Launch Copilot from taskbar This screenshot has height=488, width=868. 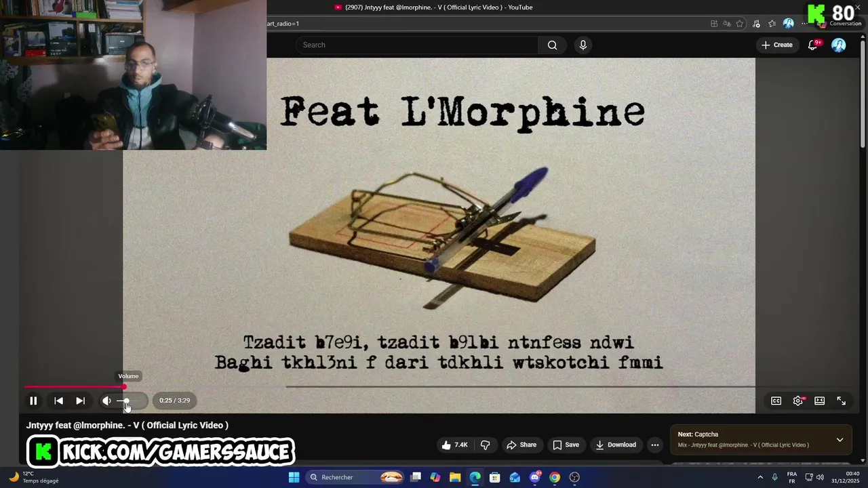tap(435, 477)
